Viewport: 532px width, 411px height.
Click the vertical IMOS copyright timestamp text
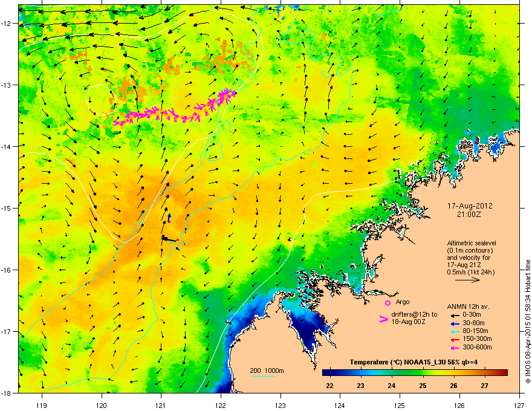coord(528,322)
